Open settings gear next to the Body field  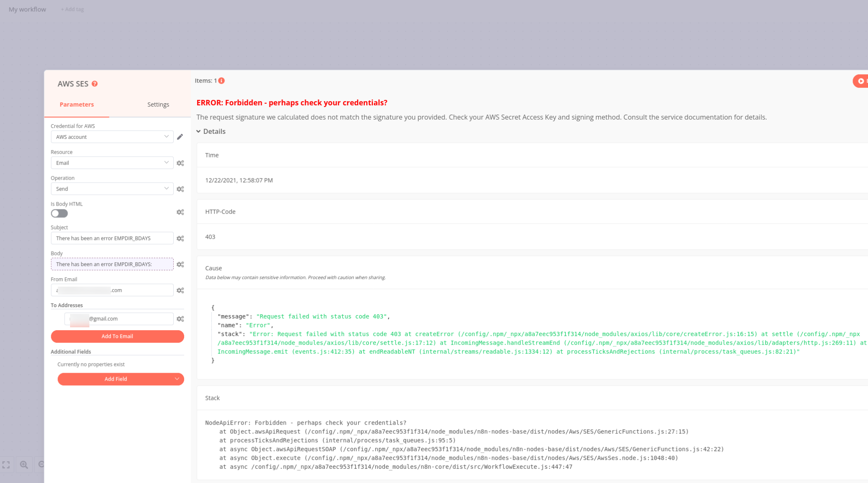tap(180, 264)
